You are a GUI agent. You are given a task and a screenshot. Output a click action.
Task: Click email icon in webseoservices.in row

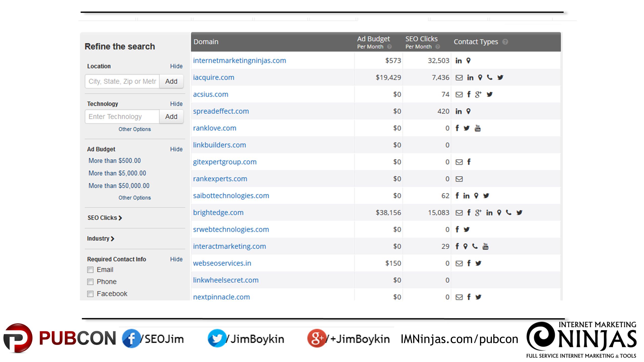tap(459, 263)
